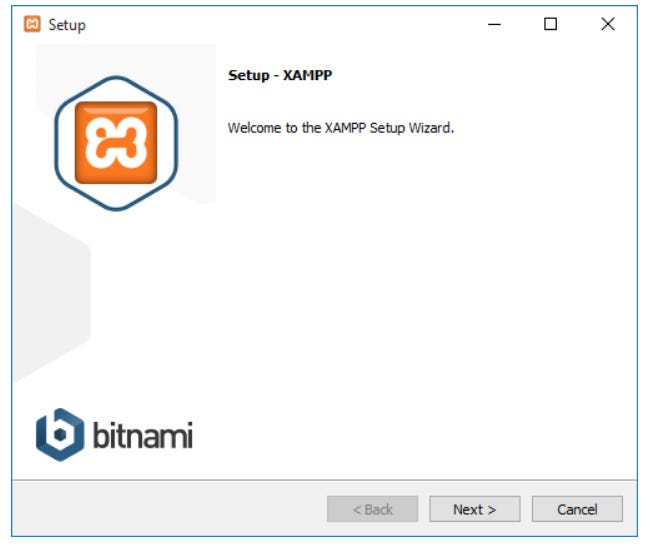This screenshot has width=653, height=553.
Task: Click the 'Setup - XAMPP' heading
Action: (280, 75)
